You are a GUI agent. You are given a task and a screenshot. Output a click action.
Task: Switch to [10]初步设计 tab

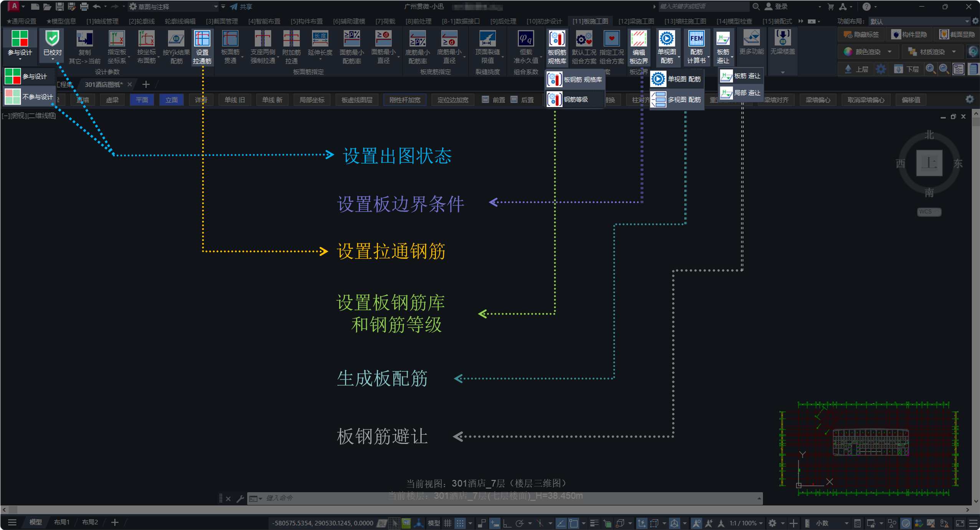pyautogui.click(x=544, y=21)
